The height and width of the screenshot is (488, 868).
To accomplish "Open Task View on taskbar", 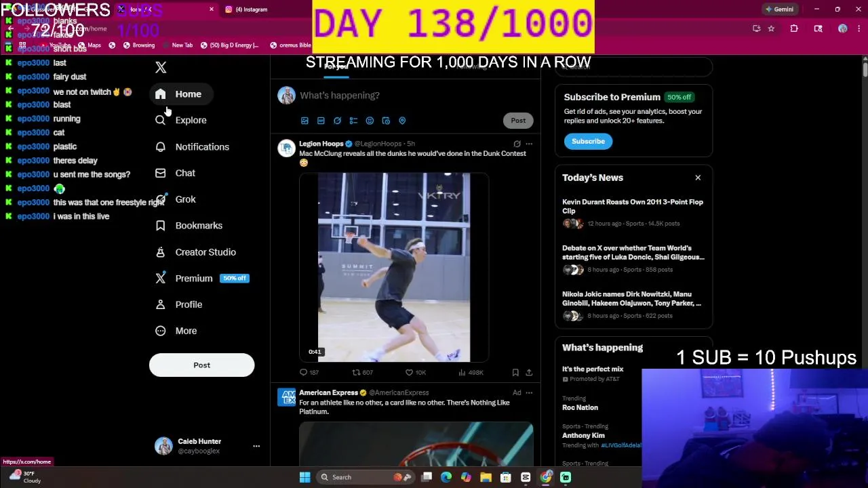I will [427, 477].
